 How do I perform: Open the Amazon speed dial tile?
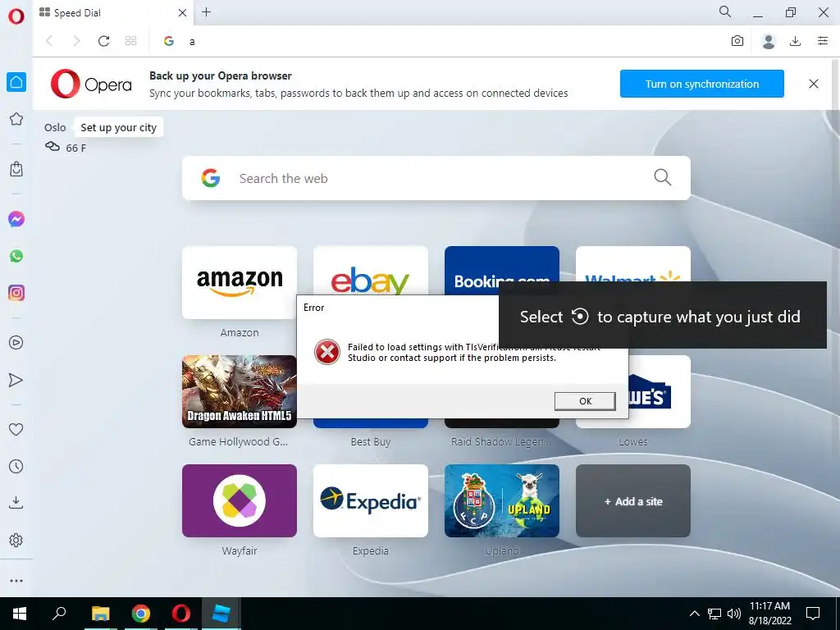pos(240,282)
